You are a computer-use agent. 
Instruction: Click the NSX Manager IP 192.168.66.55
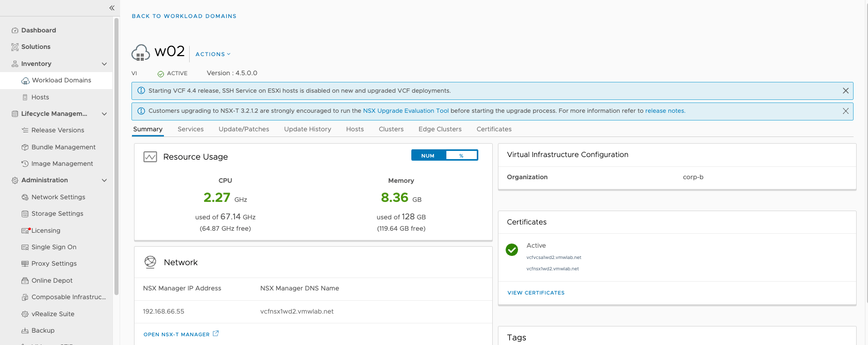click(x=163, y=312)
